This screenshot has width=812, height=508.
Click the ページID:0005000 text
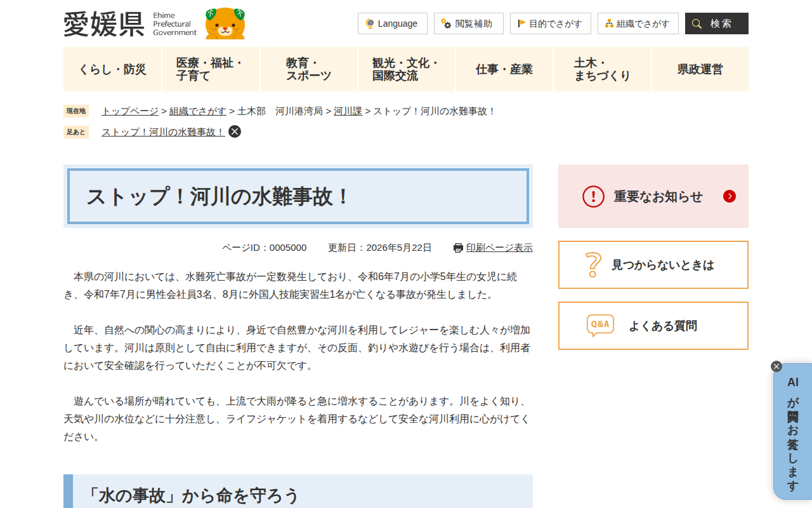[x=264, y=248]
